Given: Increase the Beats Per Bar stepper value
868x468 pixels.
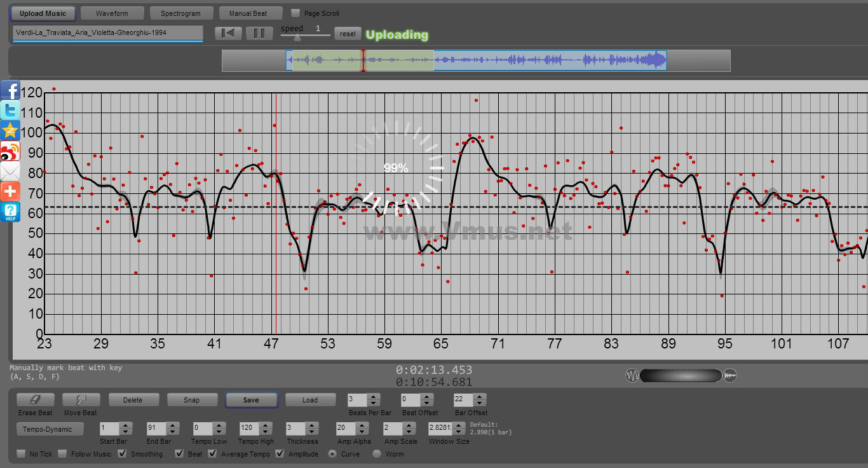Looking at the screenshot, I should [374, 397].
